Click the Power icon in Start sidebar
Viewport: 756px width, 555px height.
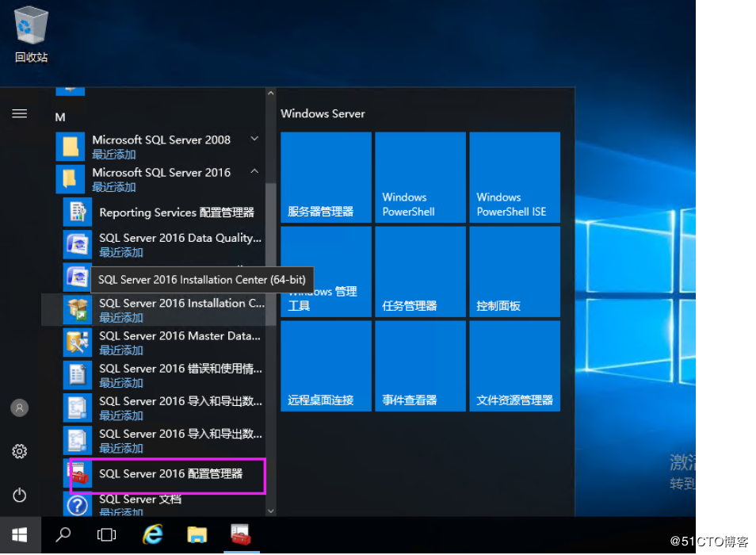(x=20, y=495)
